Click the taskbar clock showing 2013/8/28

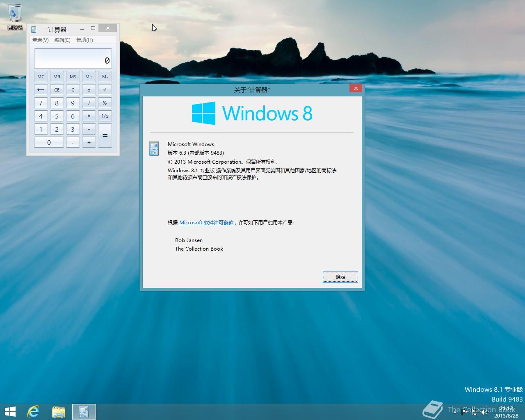point(506,412)
